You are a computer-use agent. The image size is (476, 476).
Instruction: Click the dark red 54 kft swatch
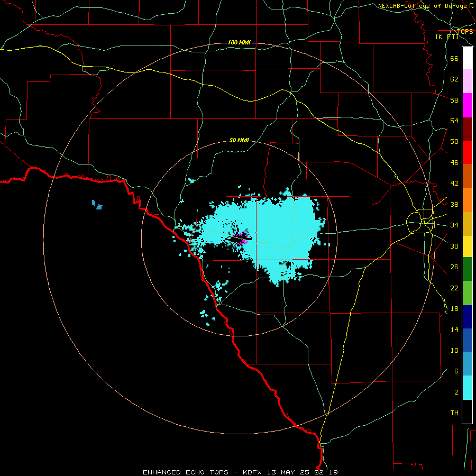[x=467, y=129]
